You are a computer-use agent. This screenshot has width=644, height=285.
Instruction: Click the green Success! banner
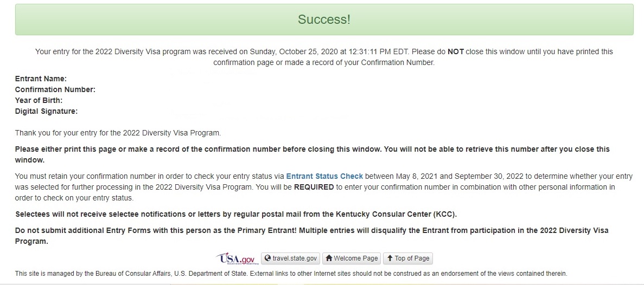(324, 20)
